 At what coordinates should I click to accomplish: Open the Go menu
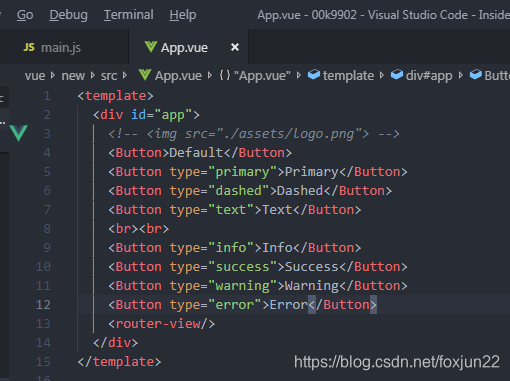click(x=25, y=15)
